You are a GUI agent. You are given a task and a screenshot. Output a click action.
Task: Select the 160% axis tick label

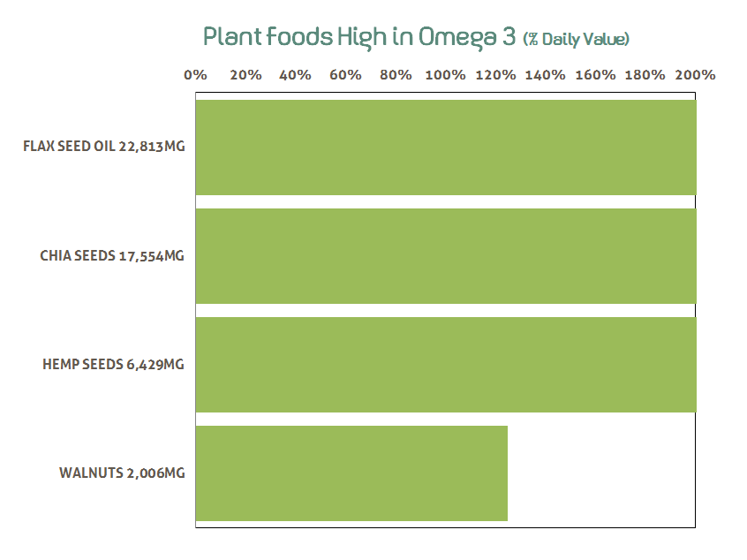click(595, 75)
